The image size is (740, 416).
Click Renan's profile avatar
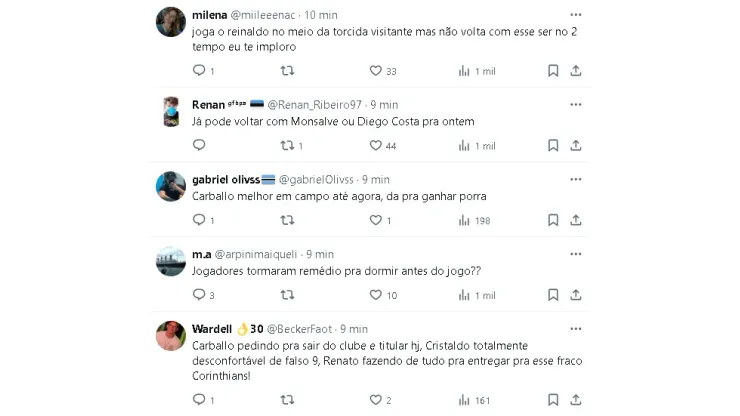pyautogui.click(x=171, y=113)
